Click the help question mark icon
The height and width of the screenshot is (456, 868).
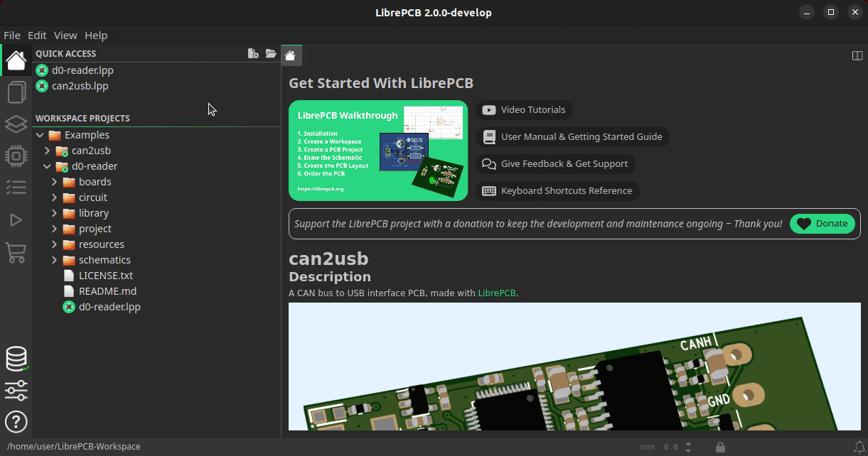click(16, 422)
